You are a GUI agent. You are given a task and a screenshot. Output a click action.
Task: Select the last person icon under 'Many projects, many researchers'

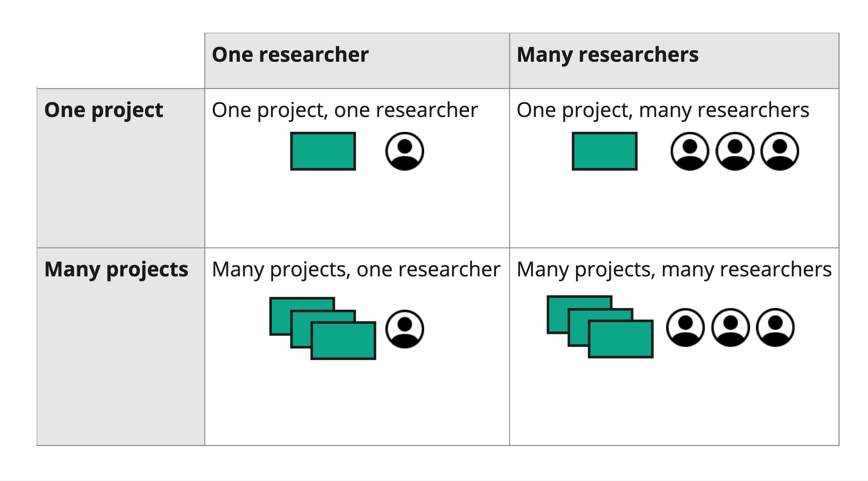775,327
